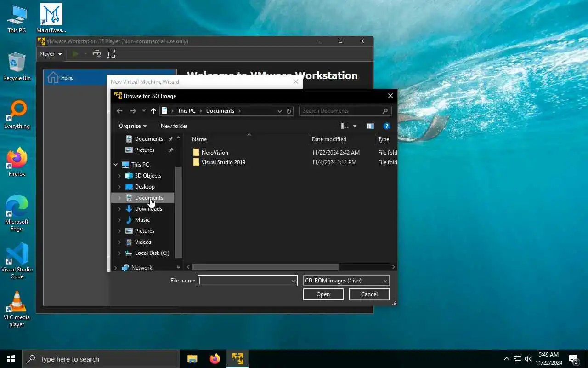Open the power options dropdown arrow

tap(85, 54)
